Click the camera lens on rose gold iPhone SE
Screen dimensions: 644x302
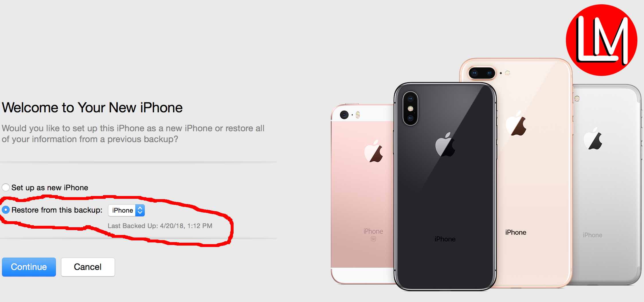(x=344, y=115)
